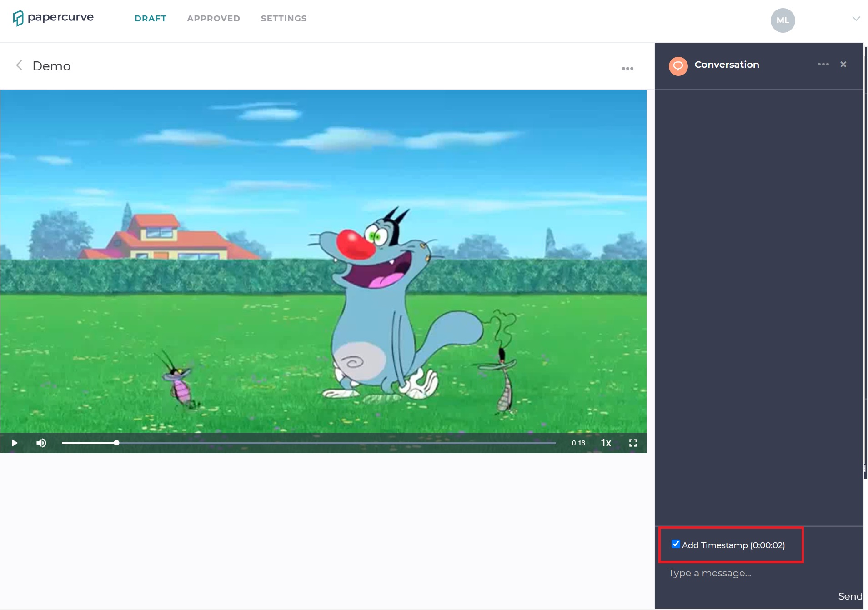
Task: Close the Conversation panel
Action: click(x=843, y=64)
